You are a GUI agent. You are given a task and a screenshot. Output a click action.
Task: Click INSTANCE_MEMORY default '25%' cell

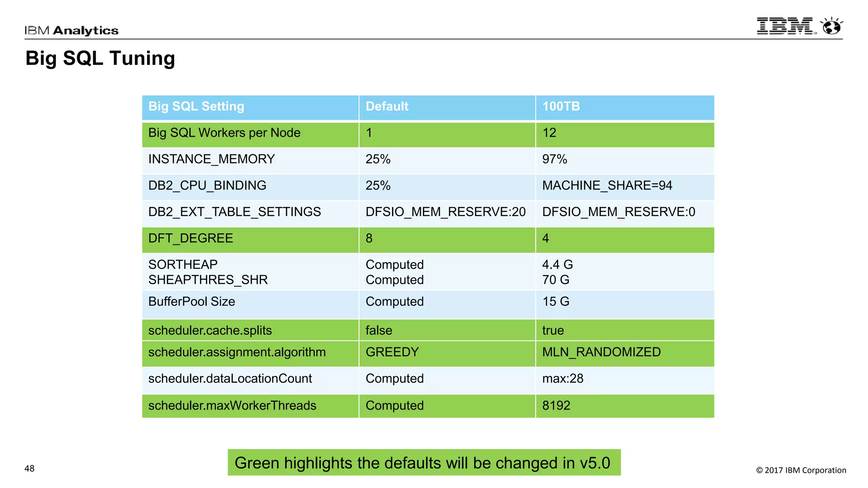447,161
